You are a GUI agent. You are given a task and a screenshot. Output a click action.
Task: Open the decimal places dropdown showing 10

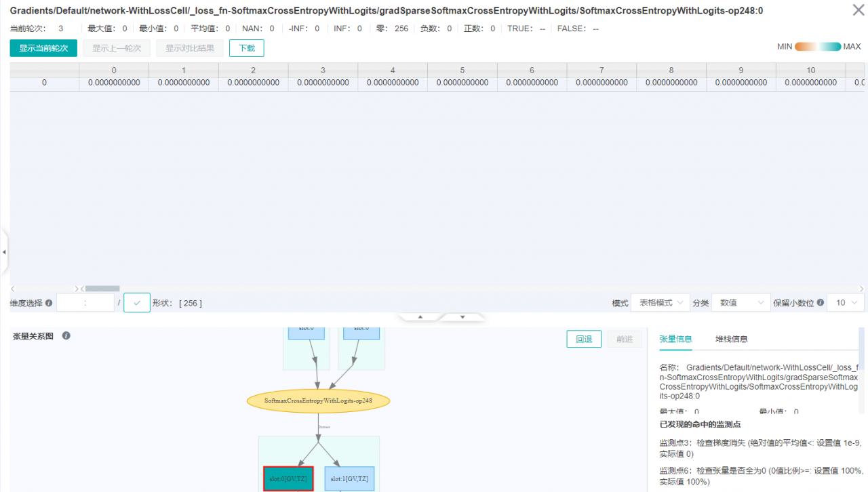846,303
